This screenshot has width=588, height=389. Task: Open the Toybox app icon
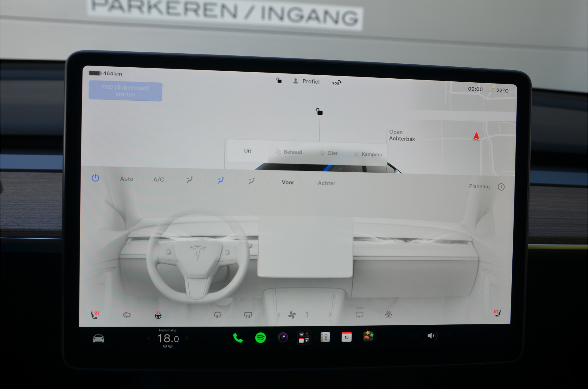368,336
